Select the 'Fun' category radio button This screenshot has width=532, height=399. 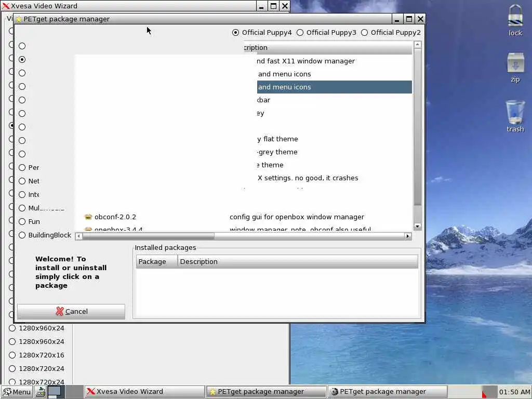[22, 221]
